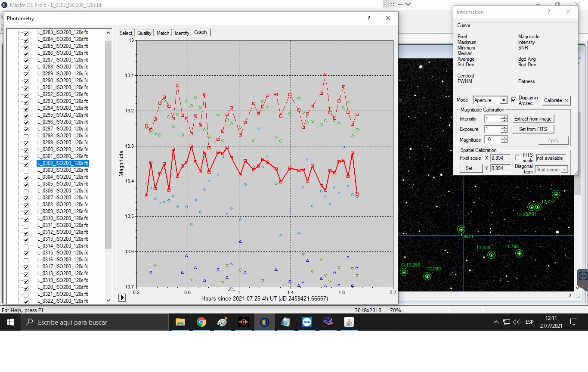Tick the FITS scale checkbox
This screenshot has height=372, width=588.
(x=518, y=158)
